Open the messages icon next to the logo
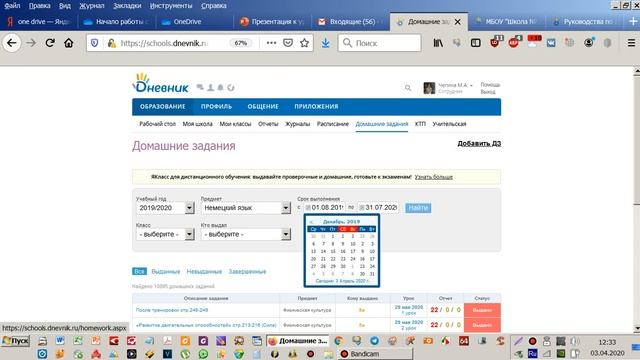640x360 pixels. click(200, 87)
